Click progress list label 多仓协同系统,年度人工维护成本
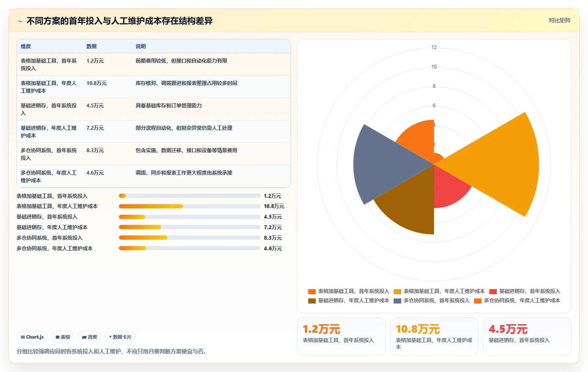Image resolution: width=588 pixels, height=372 pixels. coord(55,249)
